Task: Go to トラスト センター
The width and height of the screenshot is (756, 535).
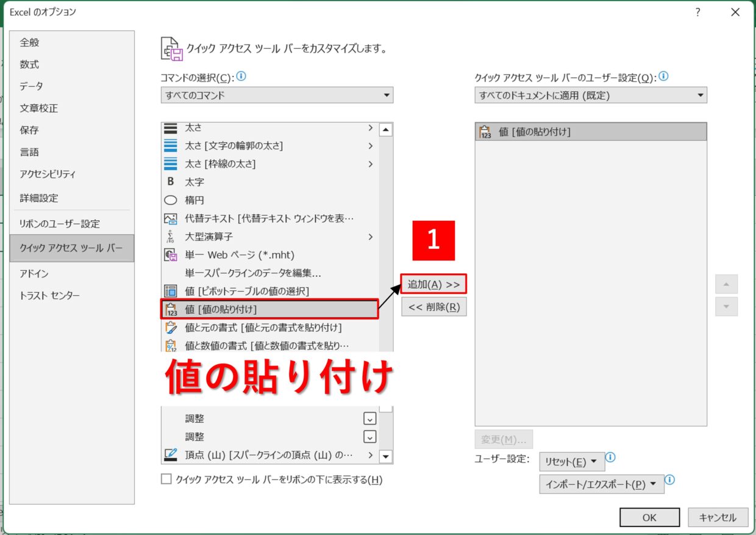Action: click(x=72, y=296)
